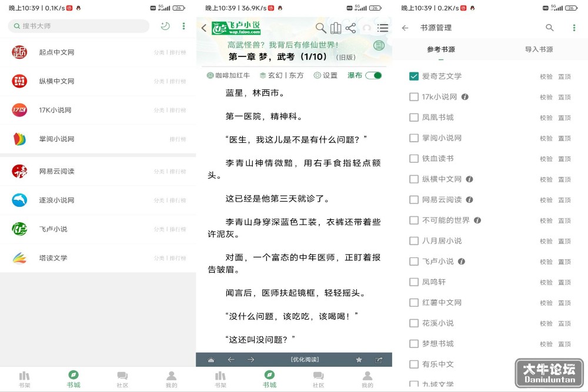
Task: Select the 八月居小说 checkbox
Action: 413,240
